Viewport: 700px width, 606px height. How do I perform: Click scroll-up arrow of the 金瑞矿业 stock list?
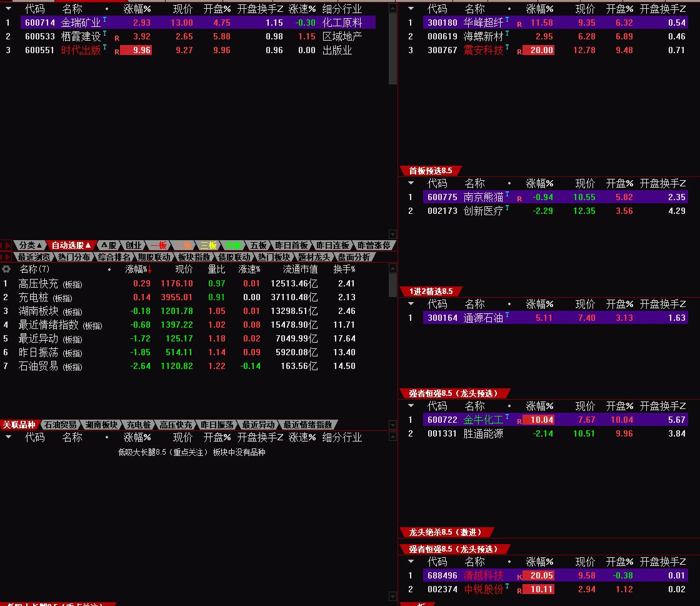tap(392, 8)
